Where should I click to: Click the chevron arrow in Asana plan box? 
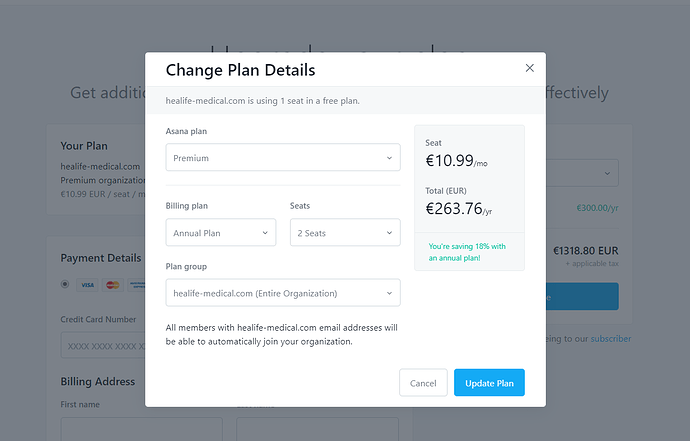[x=389, y=158]
